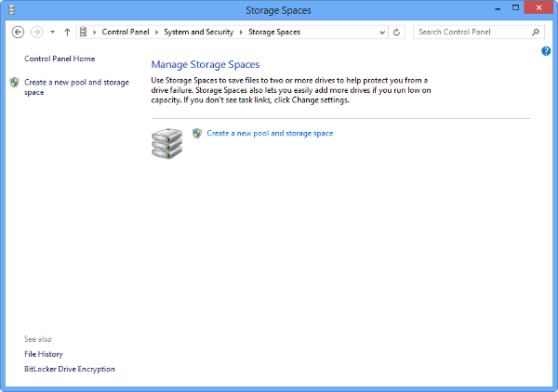Image resolution: width=558 pixels, height=392 pixels.
Task: Open Control Panel Home in the sidebar
Action: 60,59
